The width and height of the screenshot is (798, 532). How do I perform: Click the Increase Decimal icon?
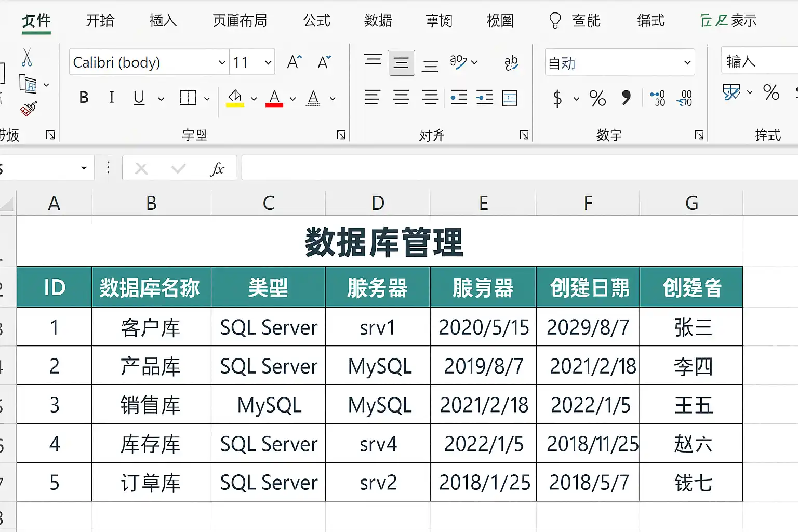click(x=658, y=98)
